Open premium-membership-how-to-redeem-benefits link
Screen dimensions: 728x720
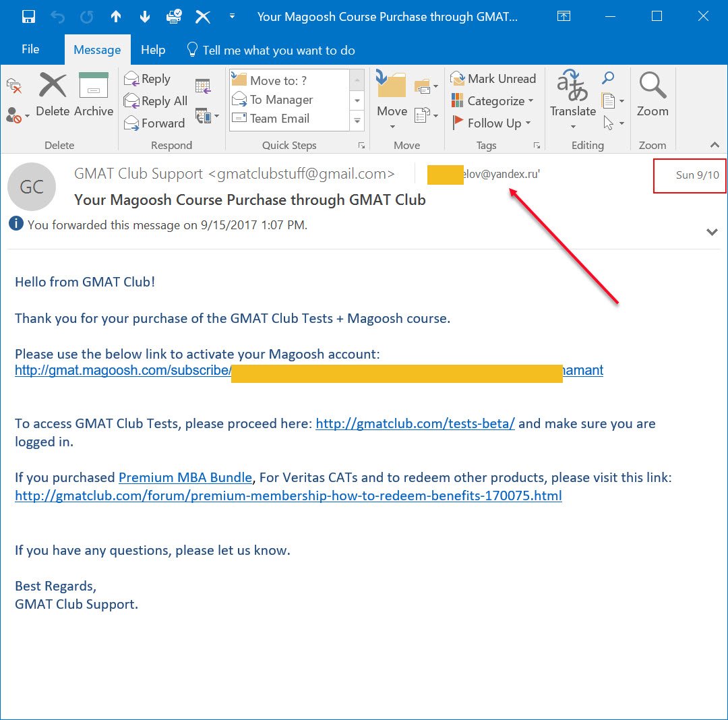click(289, 496)
